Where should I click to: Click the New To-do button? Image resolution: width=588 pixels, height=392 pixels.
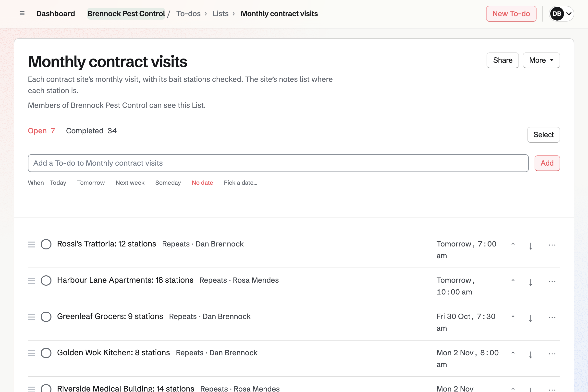point(511,14)
